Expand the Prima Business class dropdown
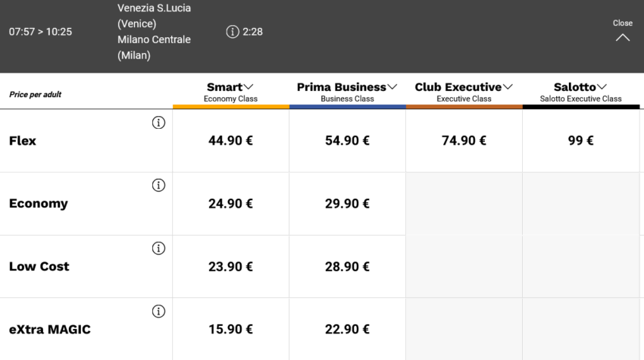644x360 pixels. click(347, 88)
